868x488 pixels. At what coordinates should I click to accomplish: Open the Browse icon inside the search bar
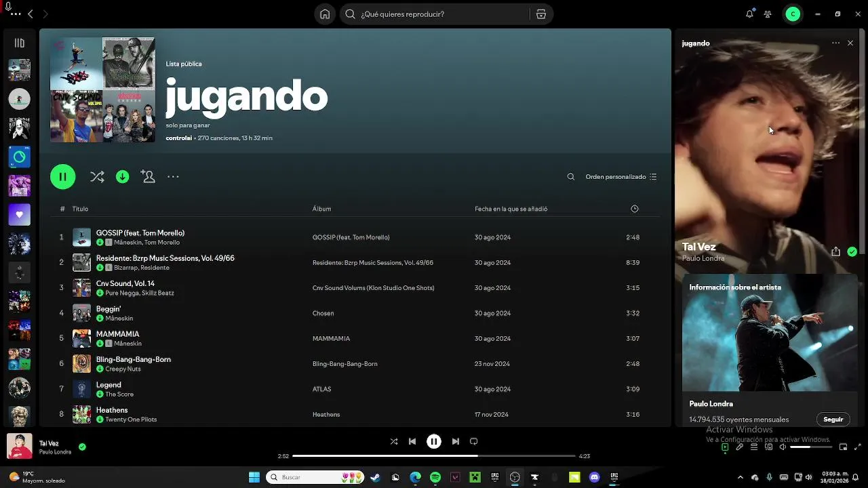click(540, 14)
